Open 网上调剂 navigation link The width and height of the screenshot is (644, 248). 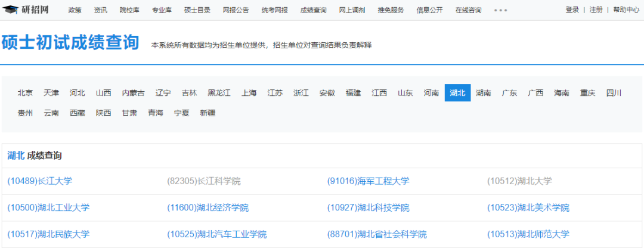[x=352, y=10]
